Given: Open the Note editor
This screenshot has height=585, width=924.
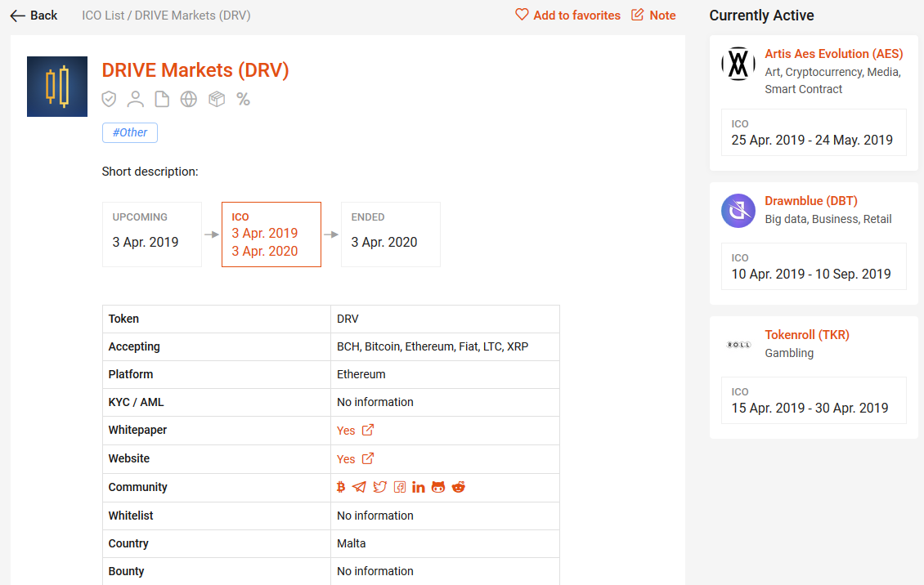Looking at the screenshot, I should point(653,16).
